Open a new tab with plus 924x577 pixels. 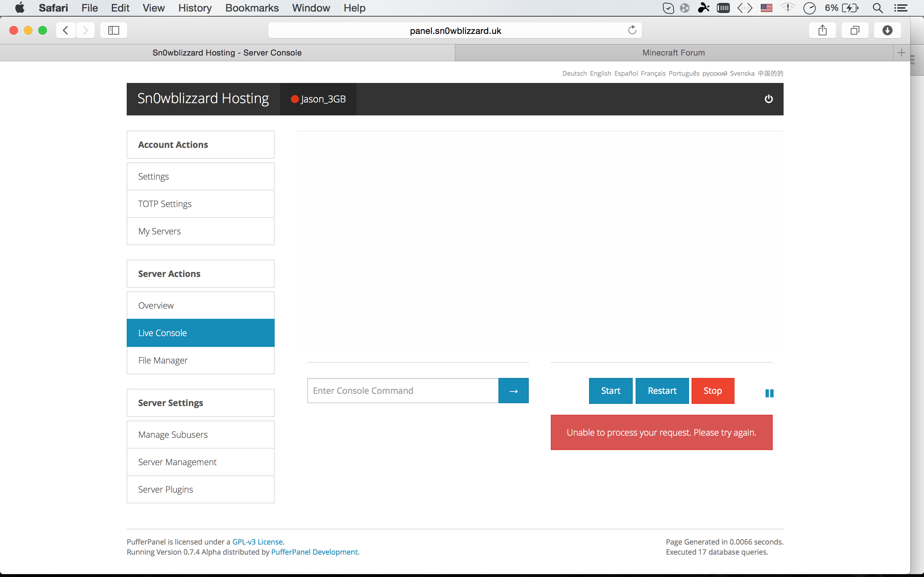pyautogui.click(x=901, y=53)
